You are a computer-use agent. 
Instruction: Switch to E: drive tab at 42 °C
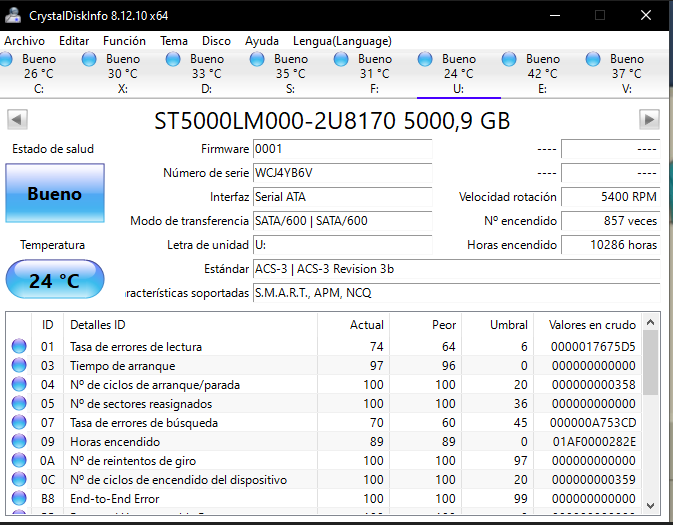point(543,74)
